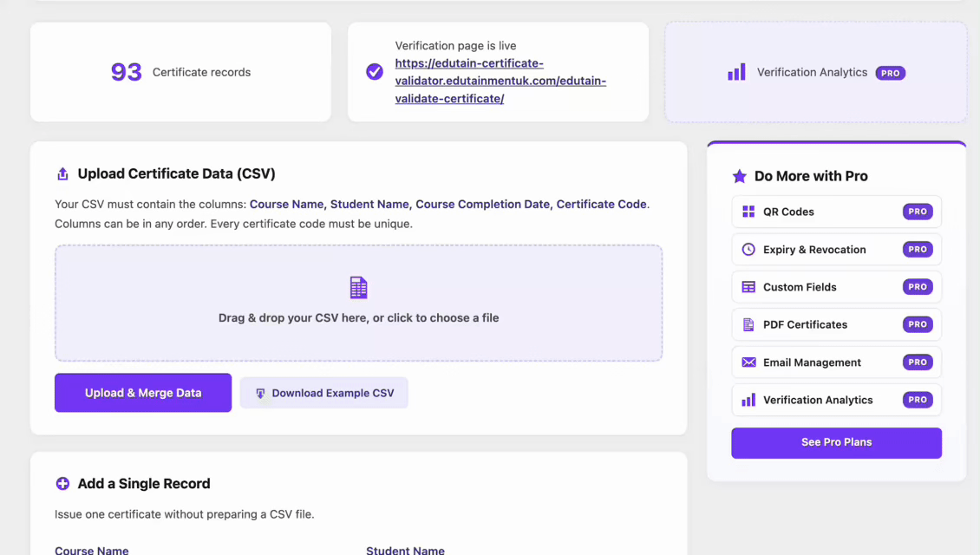Click the PDF Certificates document icon
This screenshot has height=555, width=980.
click(x=748, y=324)
